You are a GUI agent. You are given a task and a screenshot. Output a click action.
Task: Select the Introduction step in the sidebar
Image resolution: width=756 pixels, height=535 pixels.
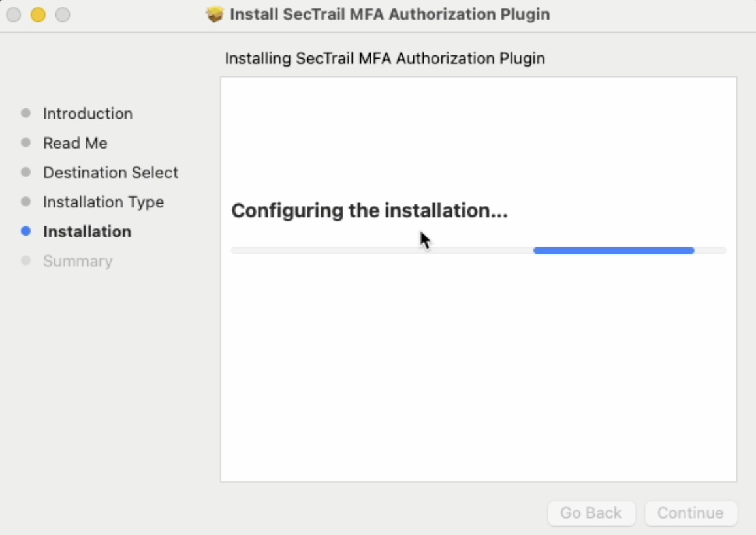(87, 113)
